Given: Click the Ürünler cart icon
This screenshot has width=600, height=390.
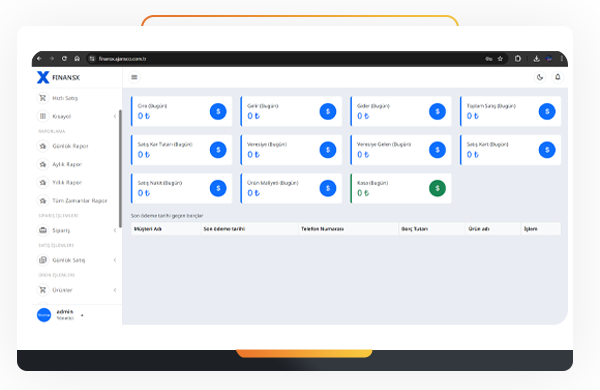Looking at the screenshot, I should [43, 290].
